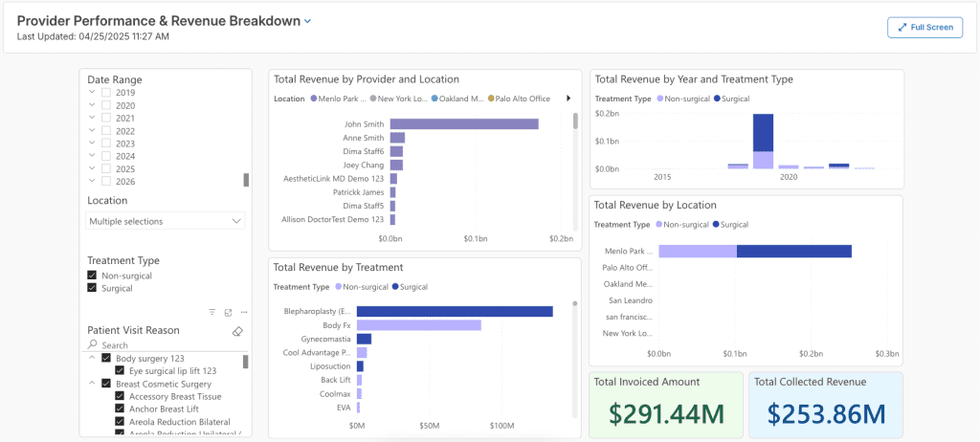Viewport: 980px width, 442px height.
Task: Click the search magnifier icon in slicer
Action: coord(93,344)
